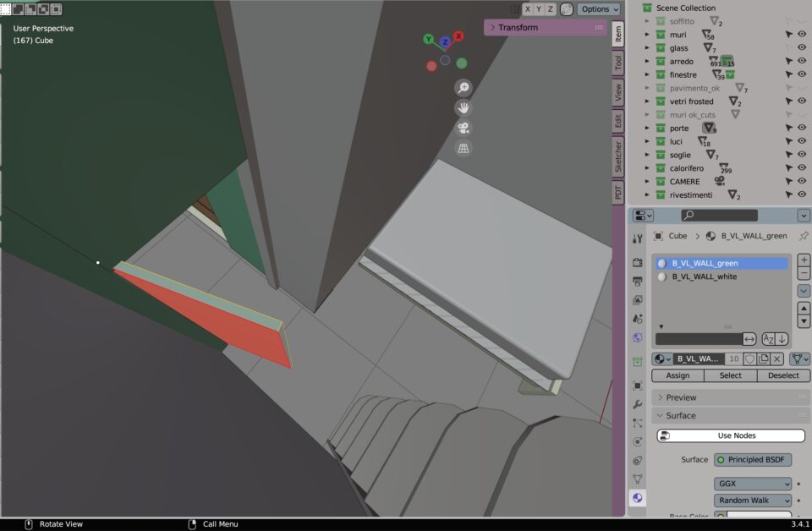
Task: Toggle visibility of the porte collection
Action: (x=802, y=129)
